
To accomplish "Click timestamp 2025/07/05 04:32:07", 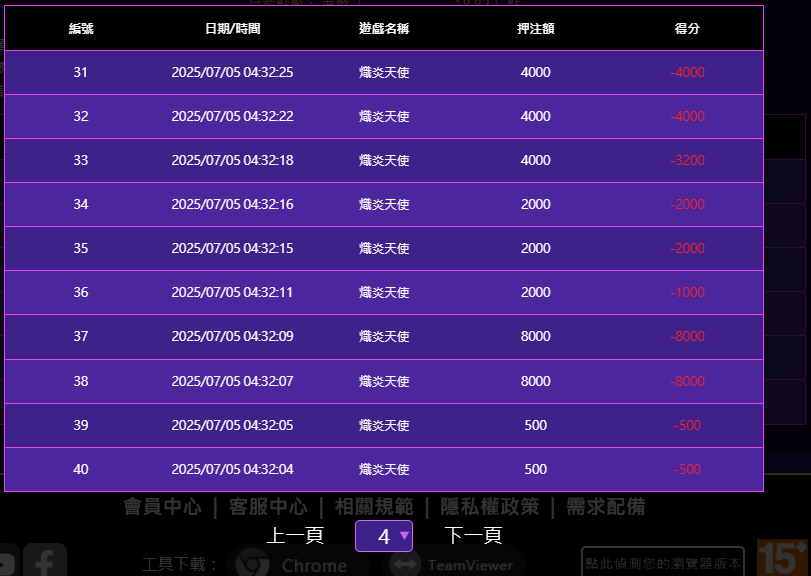I will 232,381.
